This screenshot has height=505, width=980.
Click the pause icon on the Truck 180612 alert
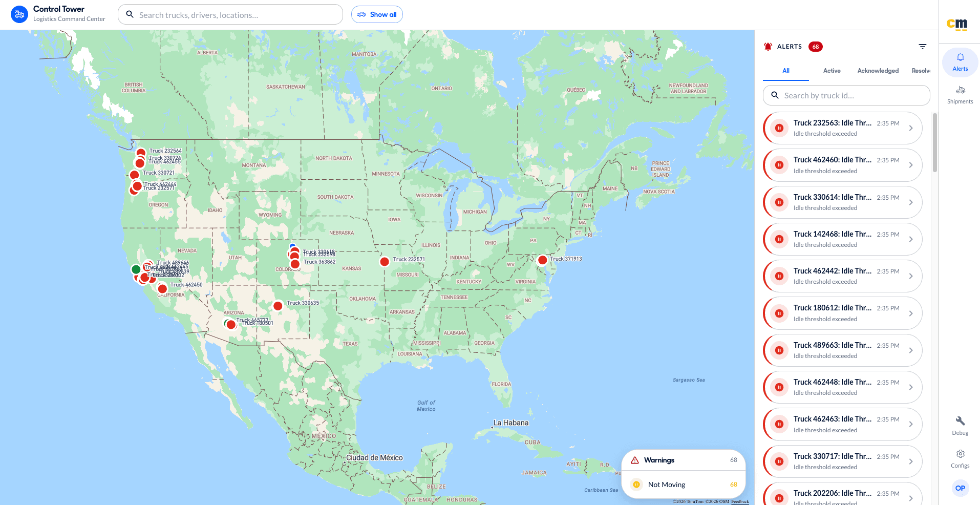pos(779,313)
